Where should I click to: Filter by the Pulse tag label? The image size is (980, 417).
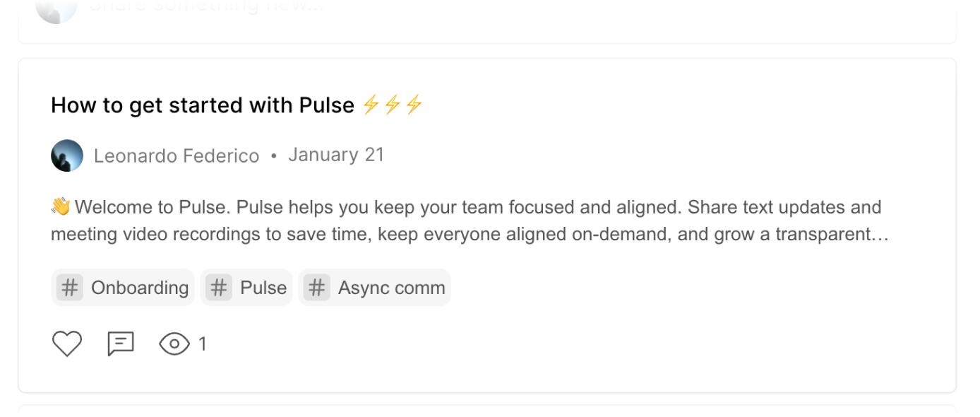tap(263, 288)
